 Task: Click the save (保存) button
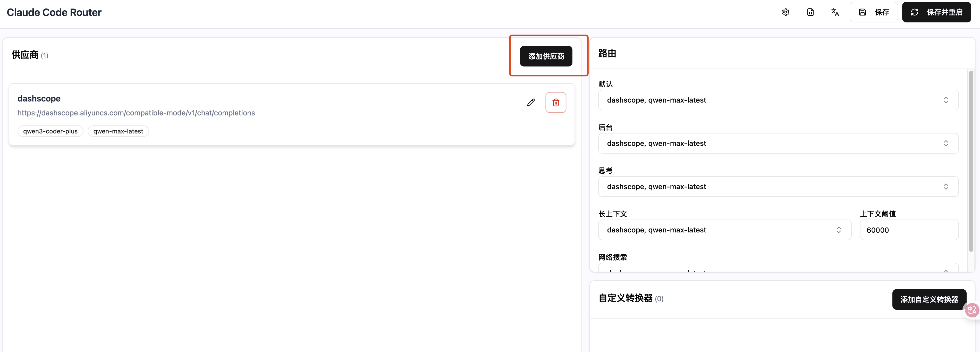874,12
